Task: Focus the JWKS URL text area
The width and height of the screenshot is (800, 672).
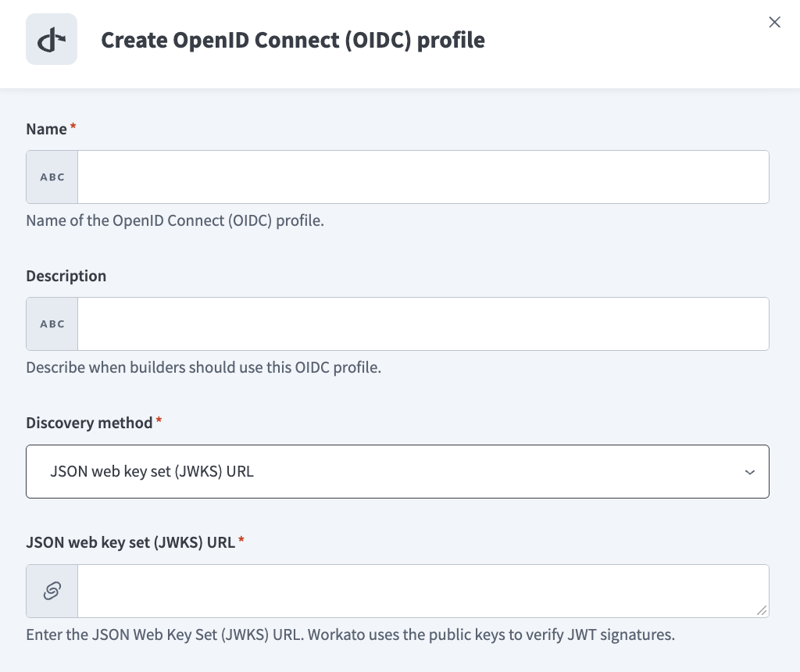Action: [x=423, y=591]
